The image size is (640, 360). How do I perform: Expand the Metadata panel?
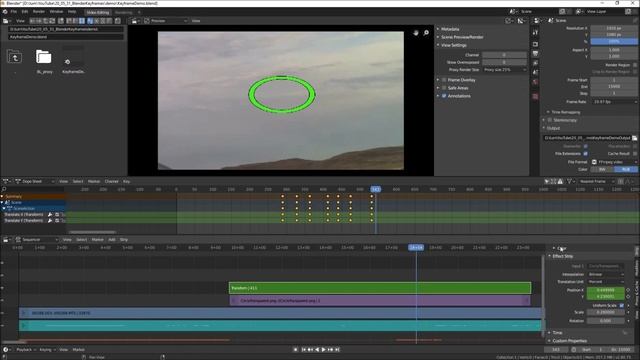point(450,29)
